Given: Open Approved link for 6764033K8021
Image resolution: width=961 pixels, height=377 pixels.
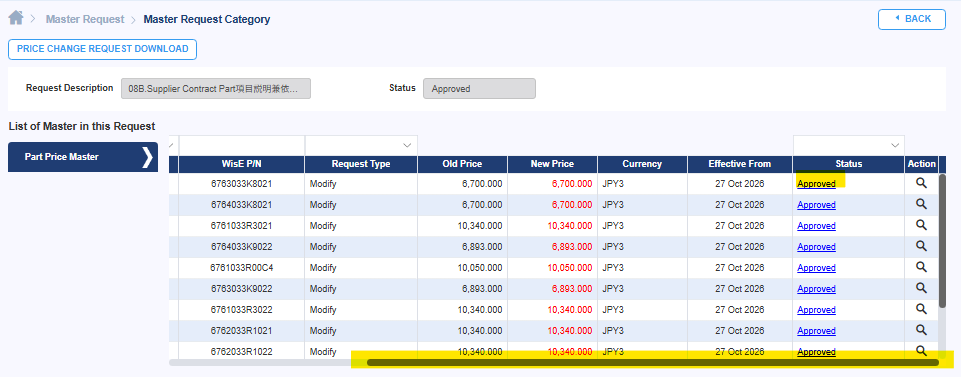Looking at the screenshot, I should (816, 205).
